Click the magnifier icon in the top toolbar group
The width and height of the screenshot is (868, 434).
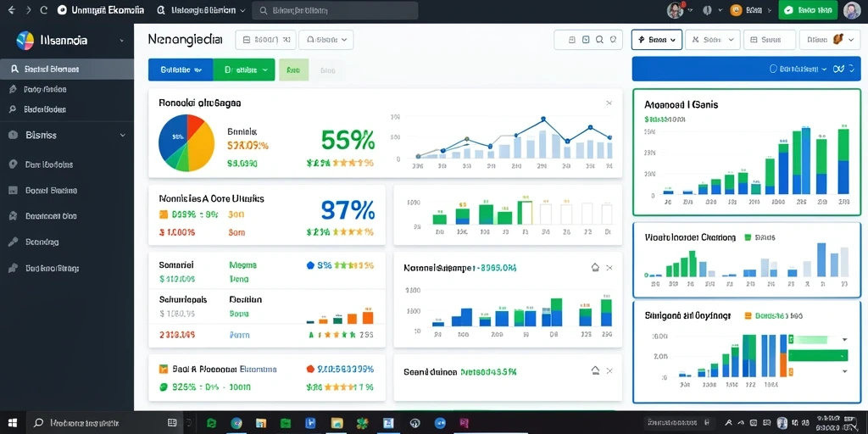599,40
